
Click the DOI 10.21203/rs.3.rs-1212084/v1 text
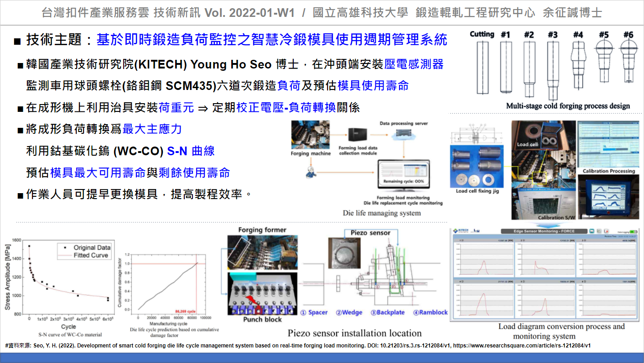tap(408, 346)
